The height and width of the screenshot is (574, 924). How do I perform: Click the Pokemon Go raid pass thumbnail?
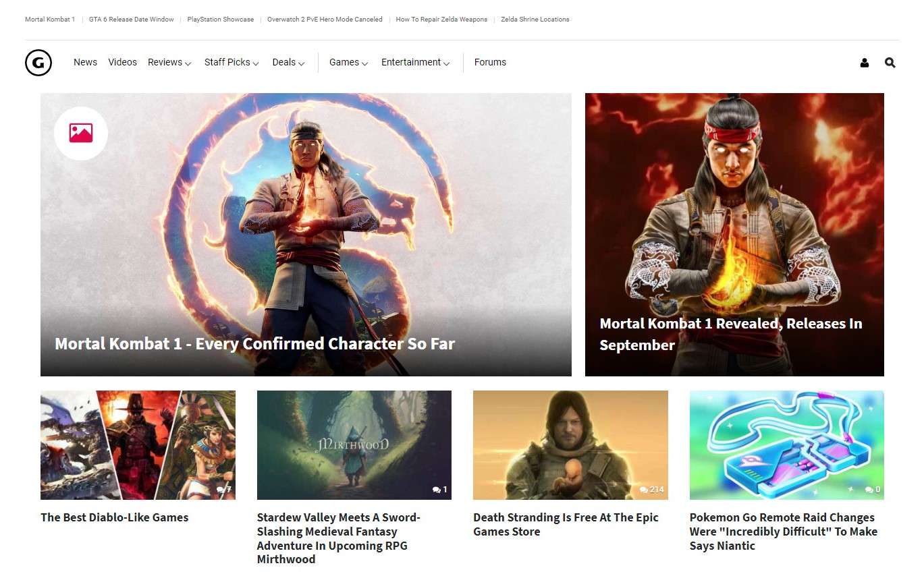787,445
